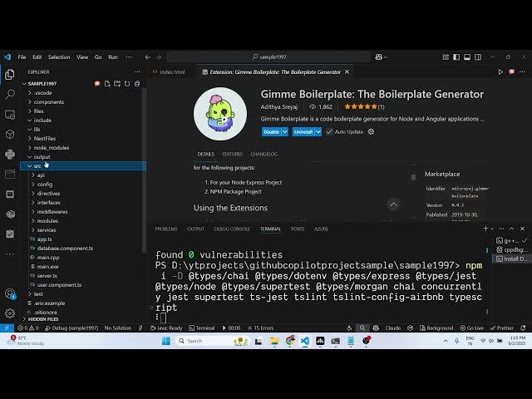Open the Run menu
The height and width of the screenshot is (399, 532).
113,57
